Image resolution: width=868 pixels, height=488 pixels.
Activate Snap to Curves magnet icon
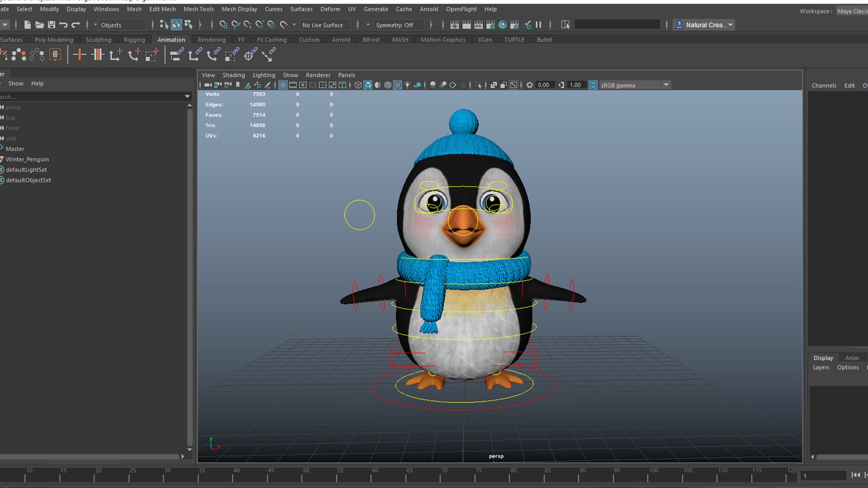pyautogui.click(x=236, y=25)
